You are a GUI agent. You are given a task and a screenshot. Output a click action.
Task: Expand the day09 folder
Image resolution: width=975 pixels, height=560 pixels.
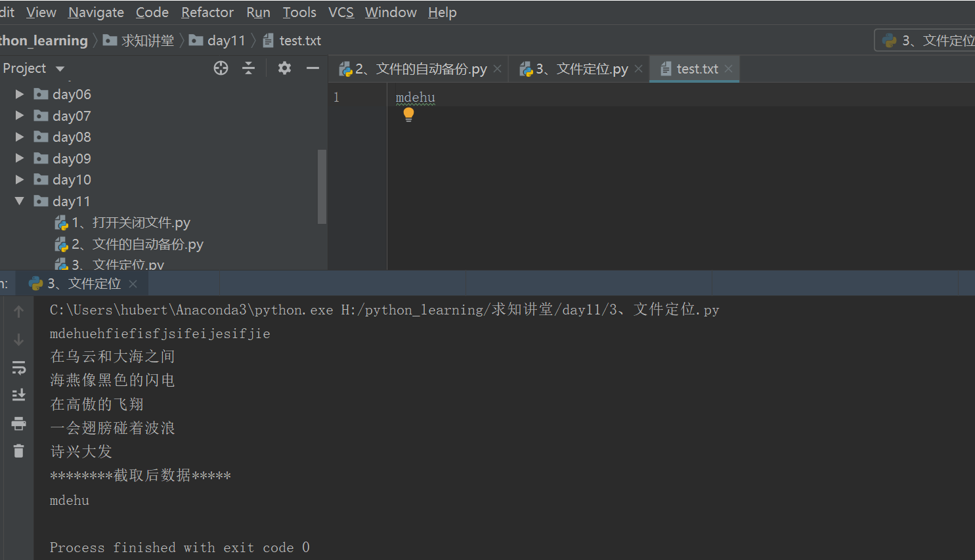pos(20,158)
